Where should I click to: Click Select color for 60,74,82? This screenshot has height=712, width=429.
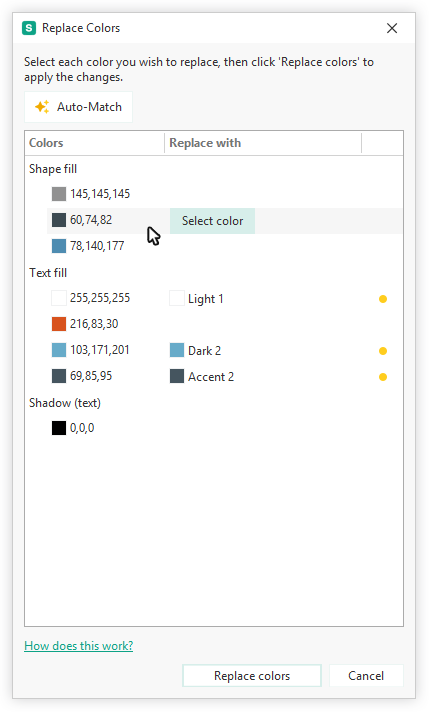pos(212,221)
